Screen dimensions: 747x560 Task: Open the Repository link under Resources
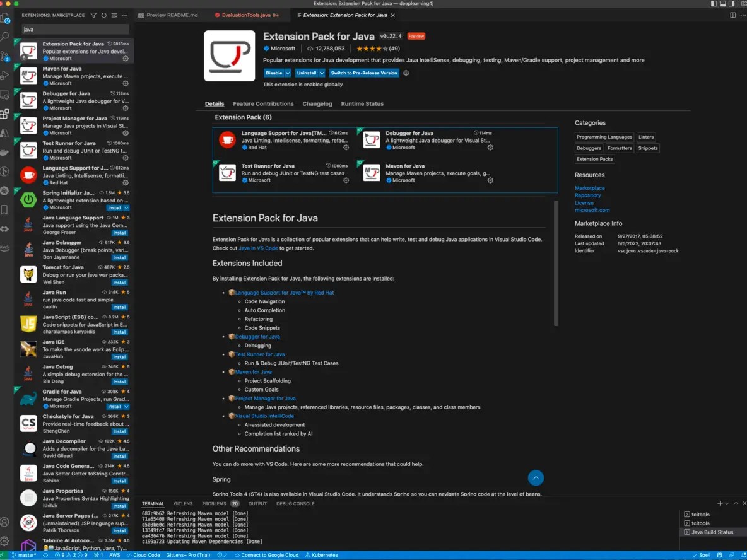click(587, 195)
